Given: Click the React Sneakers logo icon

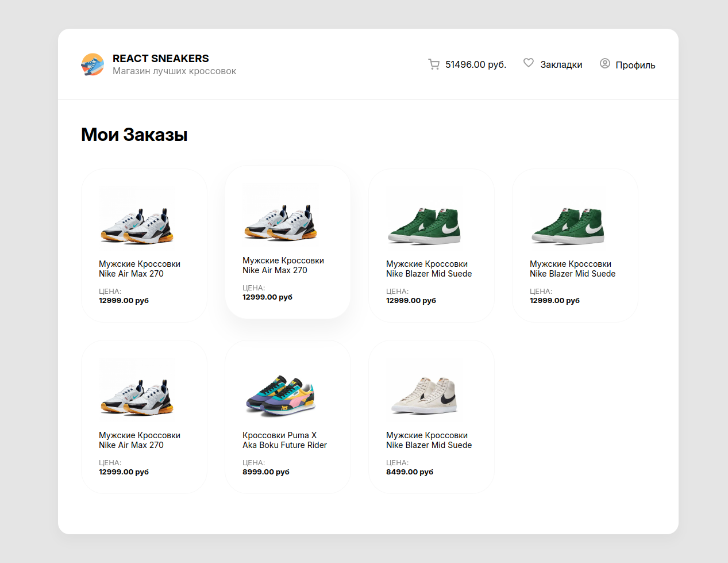Looking at the screenshot, I should point(93,65).
